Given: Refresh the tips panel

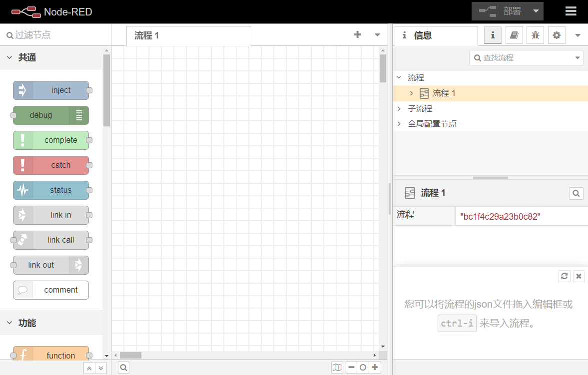Looking at the screenshot, I should click(565, 276).
